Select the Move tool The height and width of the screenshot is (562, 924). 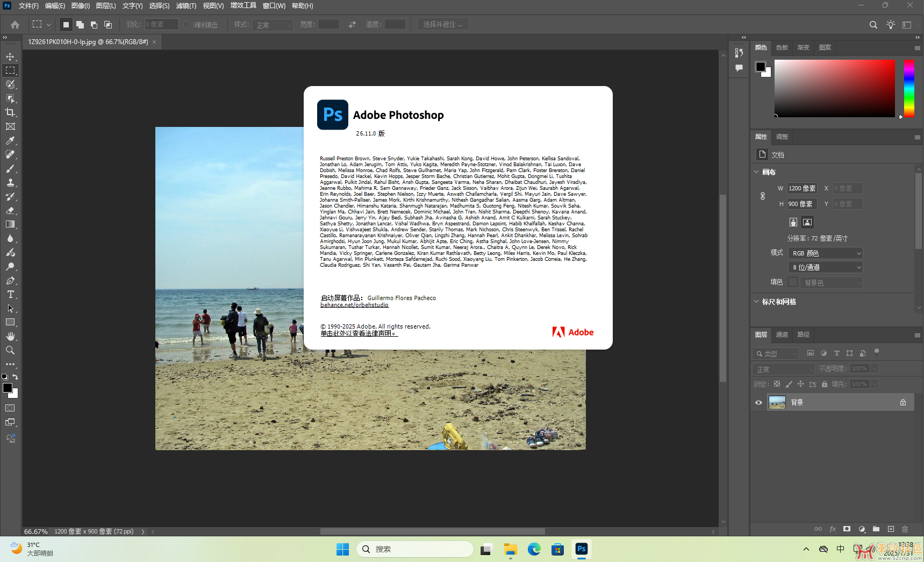tap(10, 56)
